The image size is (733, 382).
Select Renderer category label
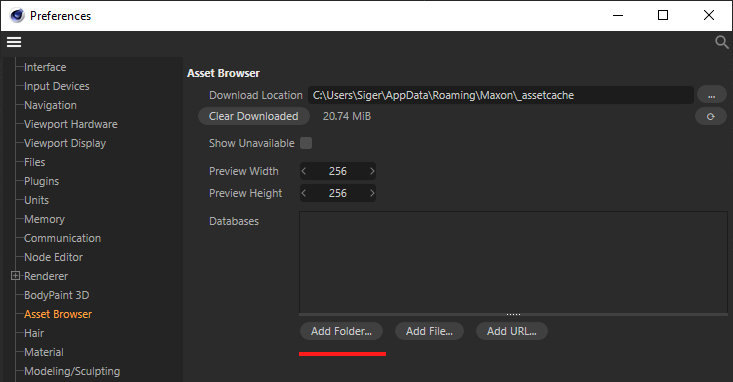pyautogui.click(x=46, y=276)
